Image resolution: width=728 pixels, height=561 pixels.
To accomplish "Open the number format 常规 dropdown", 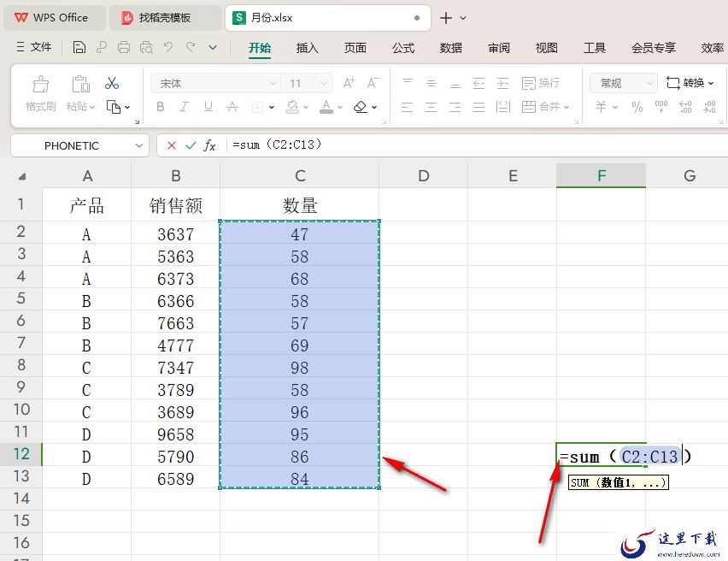I will click(x=650, y=83).
